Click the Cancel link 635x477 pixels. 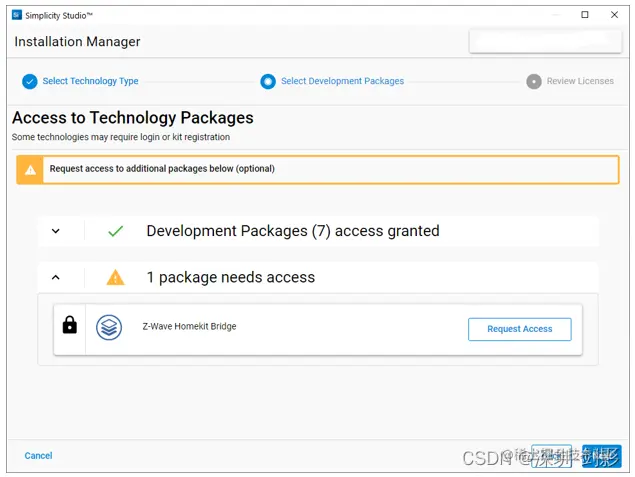(x=38, y=456)
